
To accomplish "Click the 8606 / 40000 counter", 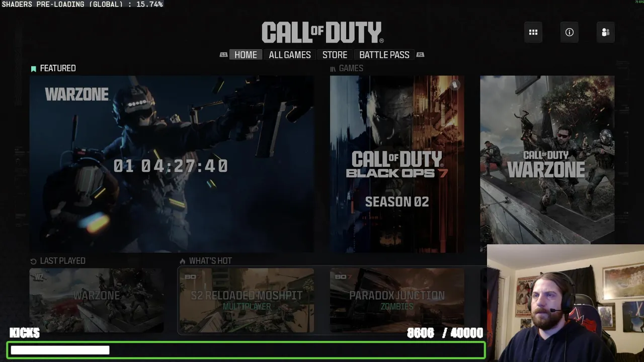I will pyautogui.click(x=445, y=333).
